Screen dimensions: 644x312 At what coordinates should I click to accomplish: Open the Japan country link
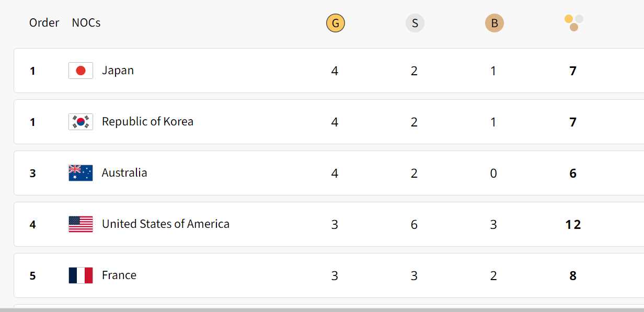[118, 71]
